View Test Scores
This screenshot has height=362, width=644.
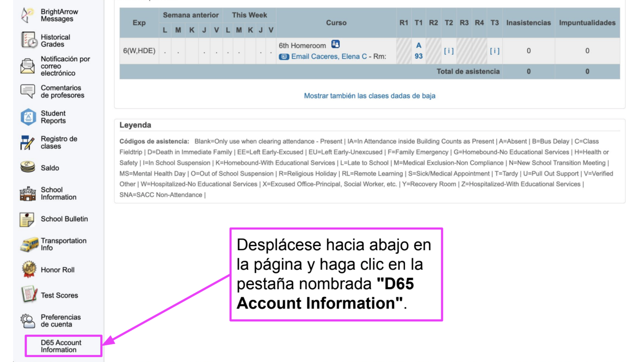click(59, 295)
